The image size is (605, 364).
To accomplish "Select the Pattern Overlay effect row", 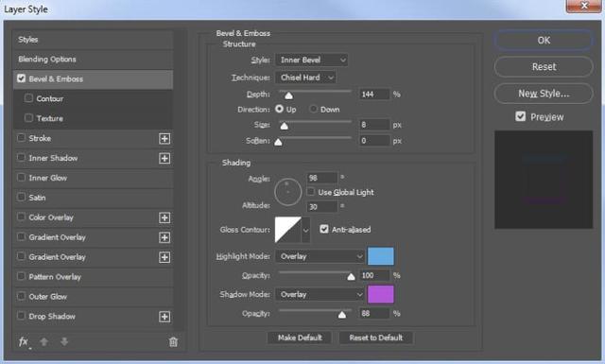I will (x=93, y=277).
